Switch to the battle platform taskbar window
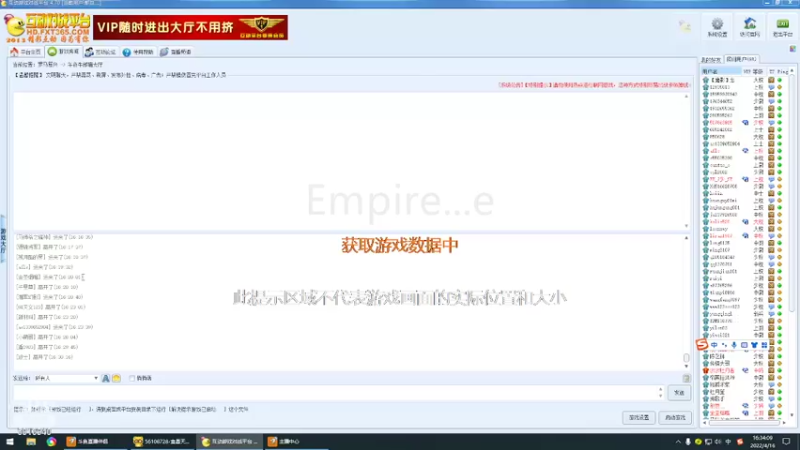 click(x=230, y=442)
